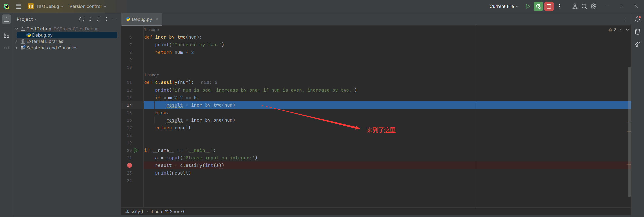Expand all items in Project tree
The image size is (644, 217).
[90, 19]
